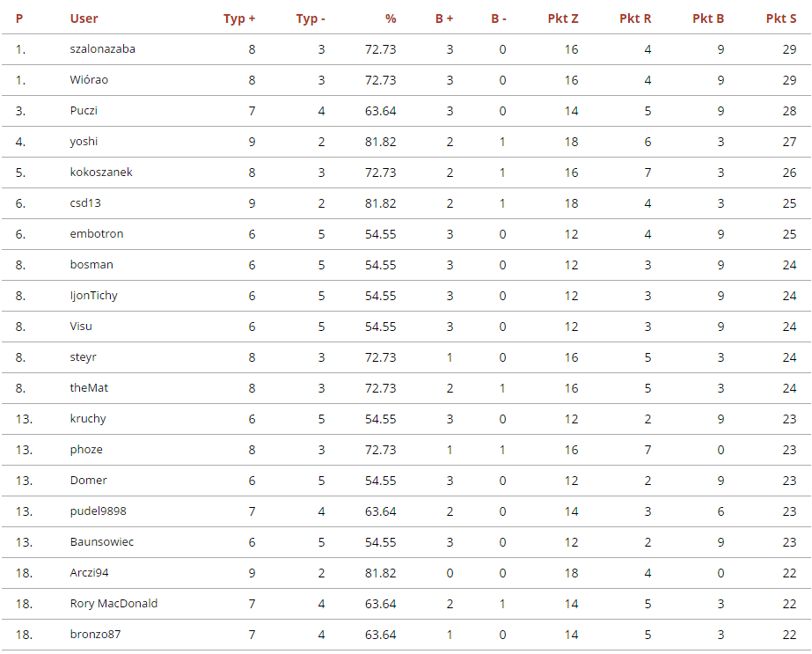This screenshot has height=654, width=812.
Task: Click username Rory MacDonald
Action: (x=114, y=604)
